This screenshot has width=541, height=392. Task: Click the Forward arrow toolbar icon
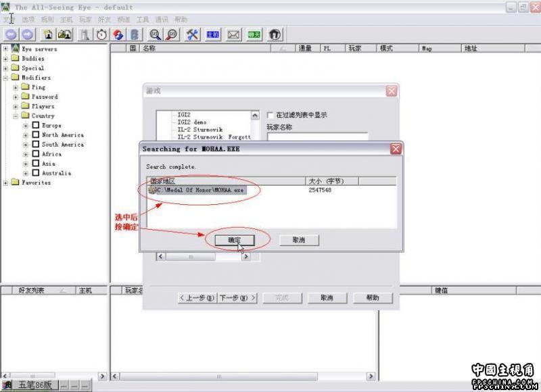point(28,34)
